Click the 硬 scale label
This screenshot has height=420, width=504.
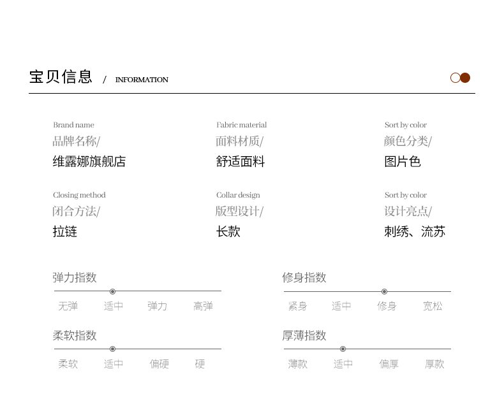click(200, 364)
